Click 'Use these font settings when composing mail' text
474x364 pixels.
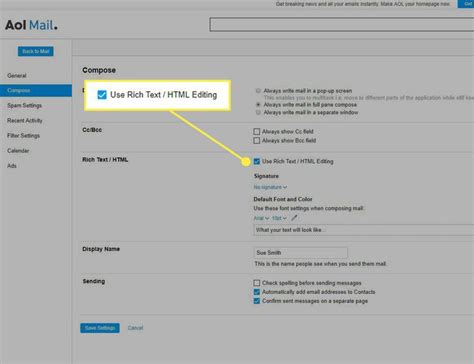(x=309, y=208)
